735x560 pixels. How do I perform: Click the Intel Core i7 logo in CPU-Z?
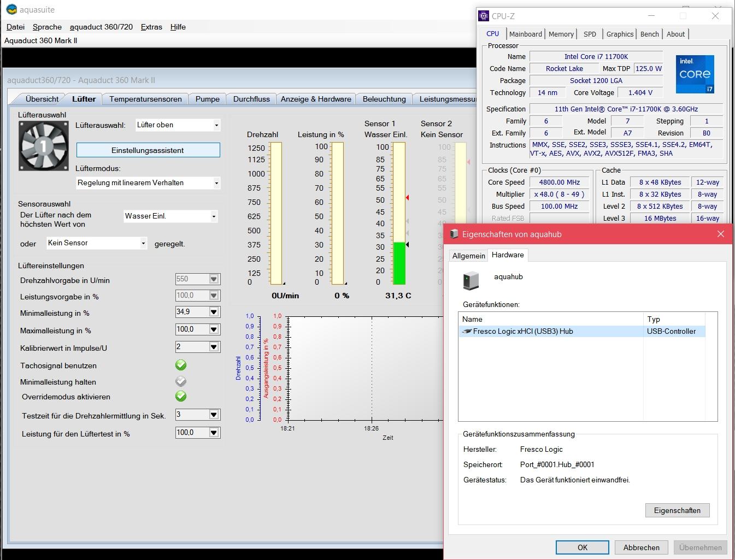(695, 74)
